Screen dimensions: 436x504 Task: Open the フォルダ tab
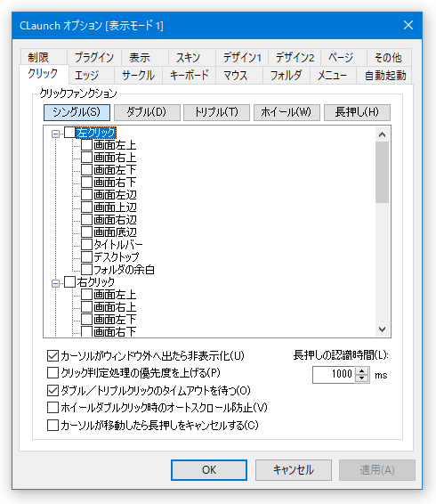coord(287,75)
